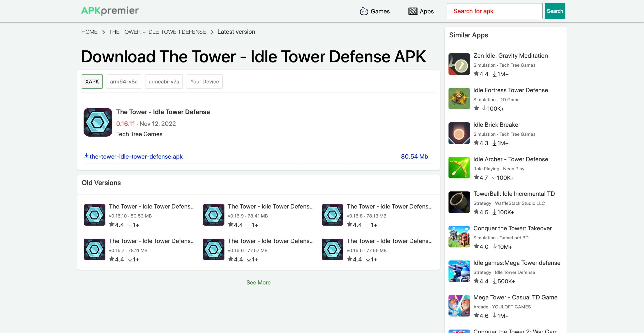Click Arcade · YOULOFT GAMES text

click(502, 307)
